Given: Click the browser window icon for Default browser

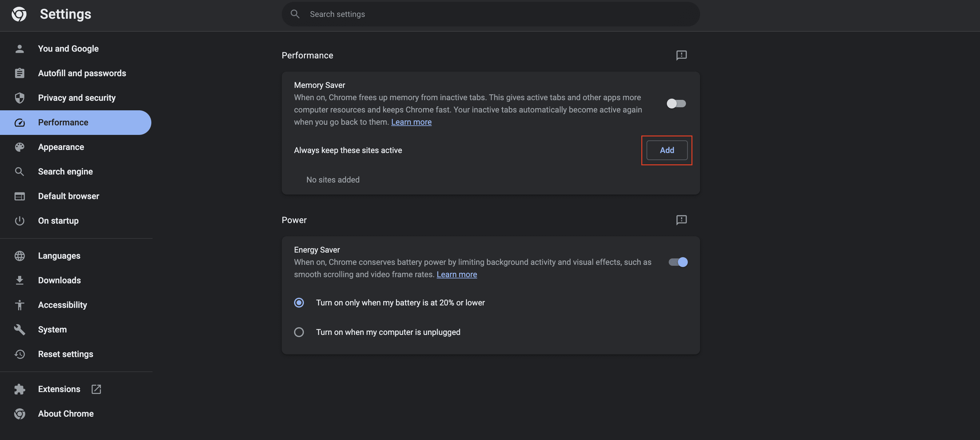Looking at the screenshot, I should (20, 196).
